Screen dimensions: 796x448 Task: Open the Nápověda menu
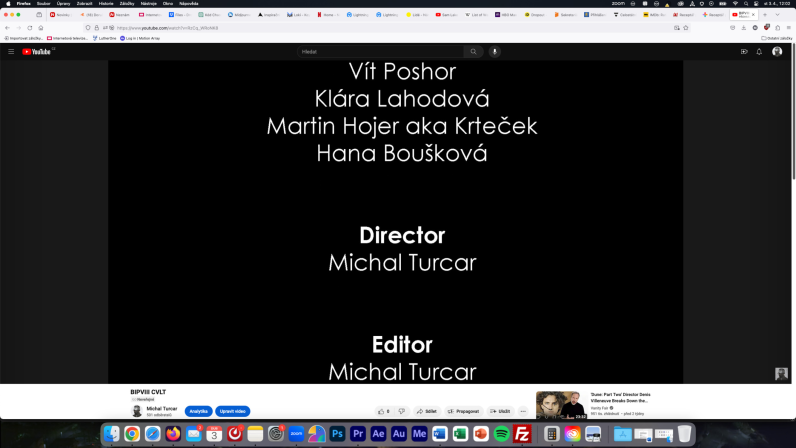click(x=189, y=4)
